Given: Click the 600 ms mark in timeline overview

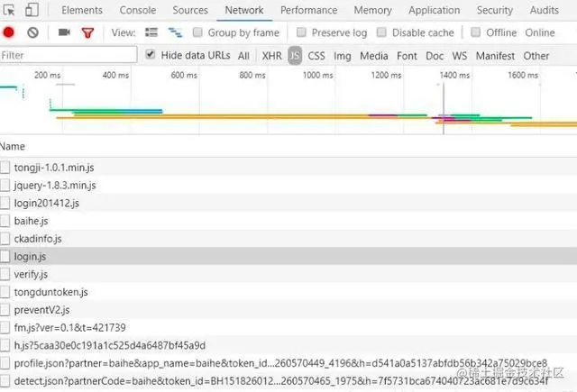Looking at the screenshot, I should [x=184, y=75].
